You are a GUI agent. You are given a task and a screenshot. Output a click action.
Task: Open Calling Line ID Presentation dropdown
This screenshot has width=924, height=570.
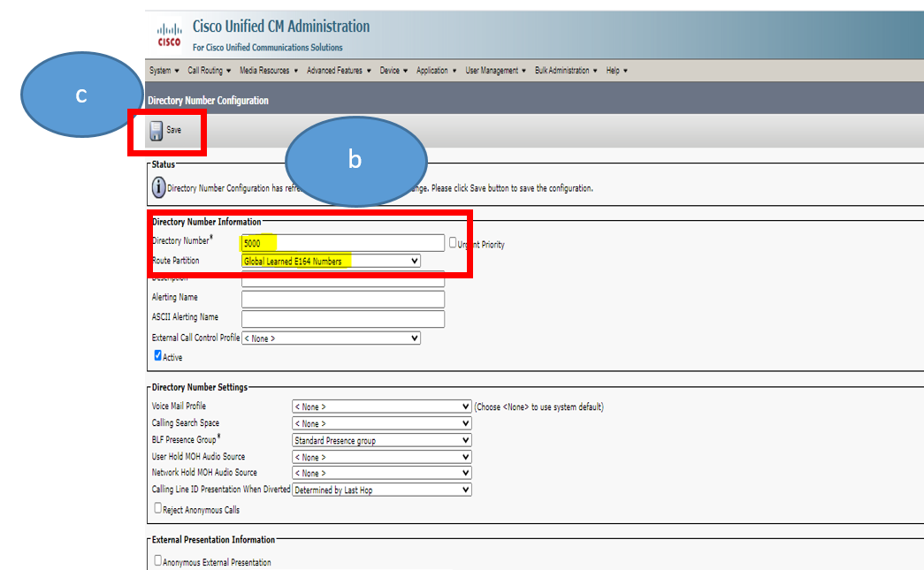click(382, 490)
